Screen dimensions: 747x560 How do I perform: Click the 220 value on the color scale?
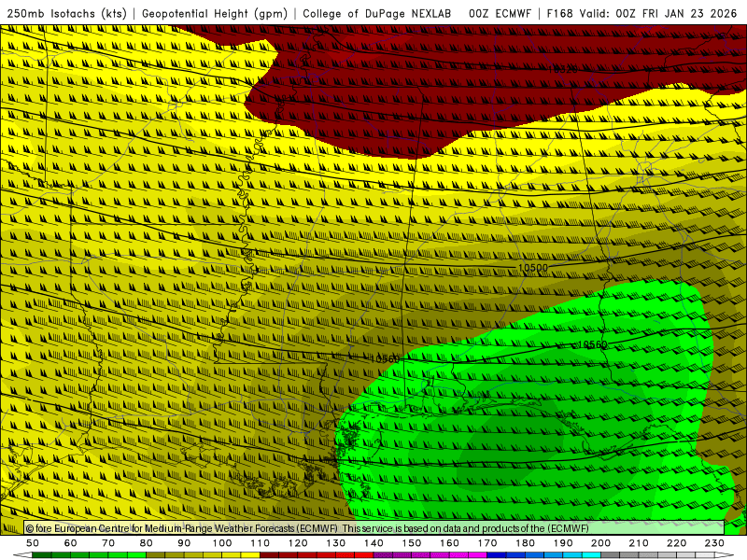click(x=676, y=543)
